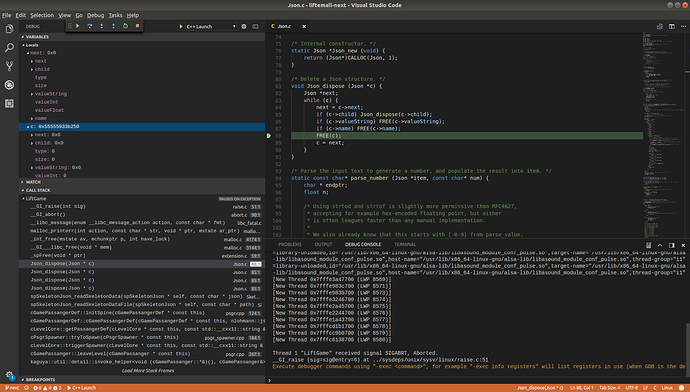
Task: Click C++ Launch in the status bar
Action: pyautogui.click(x=81, y=388)
